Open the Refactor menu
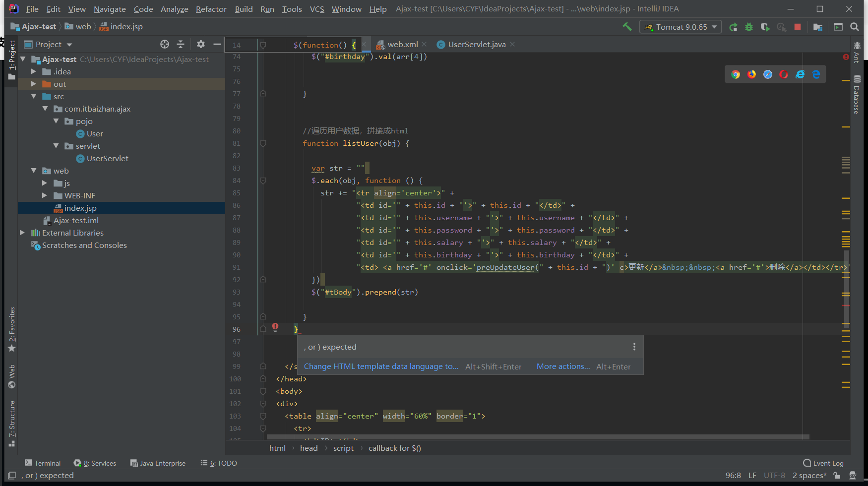 211,9
